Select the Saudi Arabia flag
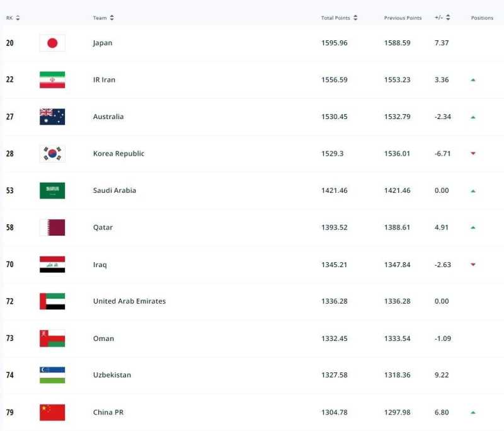The image size is (504, 431). pyautogui.click(x=52, y=190)
